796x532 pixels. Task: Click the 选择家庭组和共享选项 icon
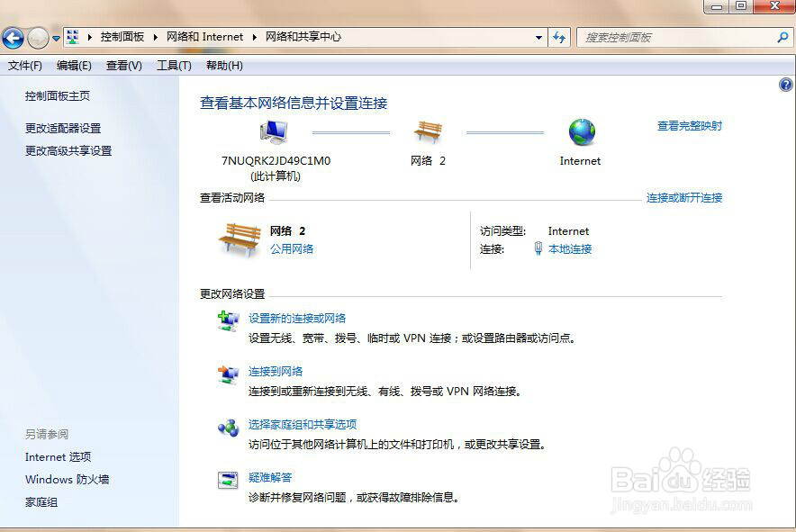tap(227, 428)
